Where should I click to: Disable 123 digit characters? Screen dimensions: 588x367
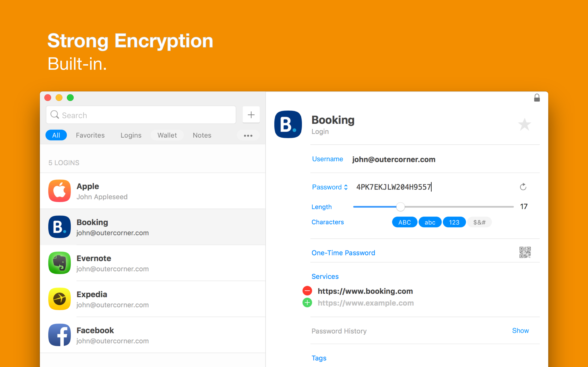454,222
